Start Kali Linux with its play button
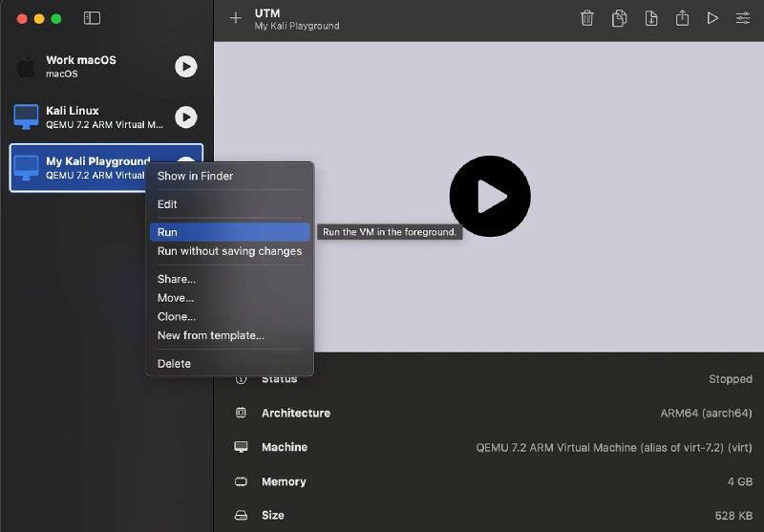The height and width of the screenshot is (532, 764). point(186,117)
